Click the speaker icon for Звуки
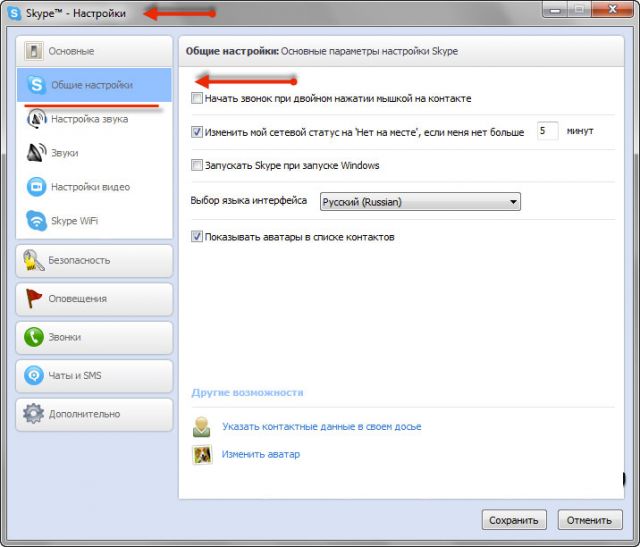This screenshot has width=640, height=547. coord(36,153)
